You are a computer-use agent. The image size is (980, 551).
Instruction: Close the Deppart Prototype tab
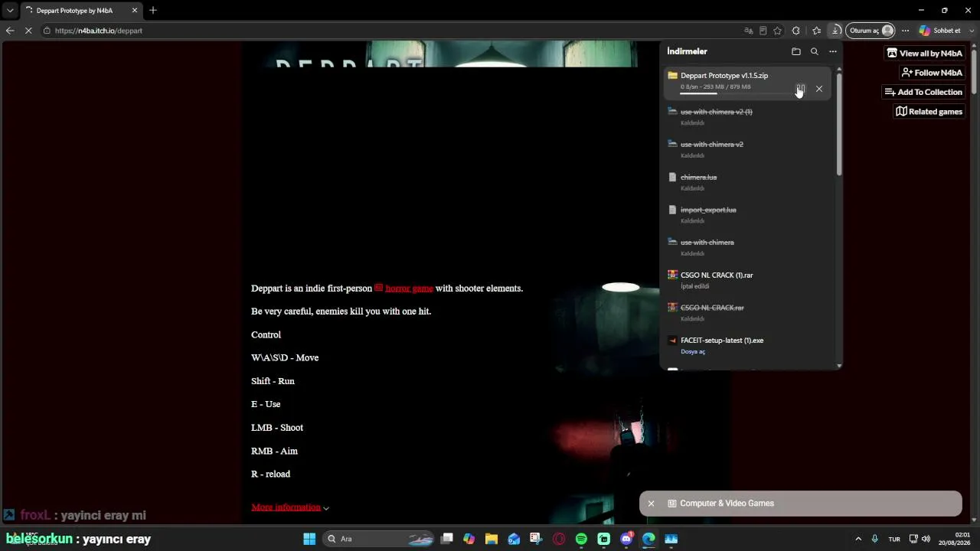click(135, 11)
